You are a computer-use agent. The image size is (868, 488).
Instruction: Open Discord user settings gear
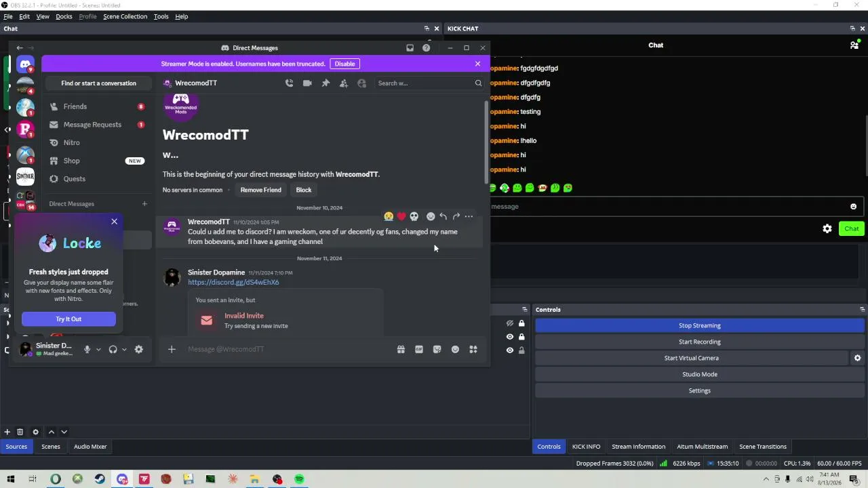tap(139, 349)
